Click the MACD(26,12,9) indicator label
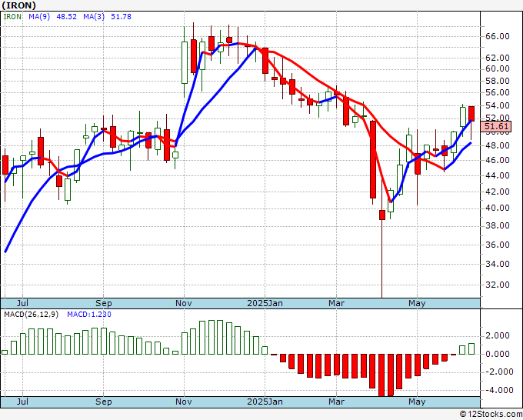523x420 pixels. [x=31, y=315]
